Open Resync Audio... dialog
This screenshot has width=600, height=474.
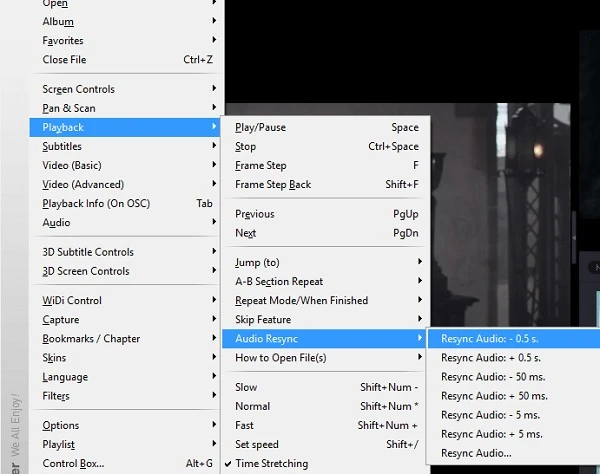[514, 453]
